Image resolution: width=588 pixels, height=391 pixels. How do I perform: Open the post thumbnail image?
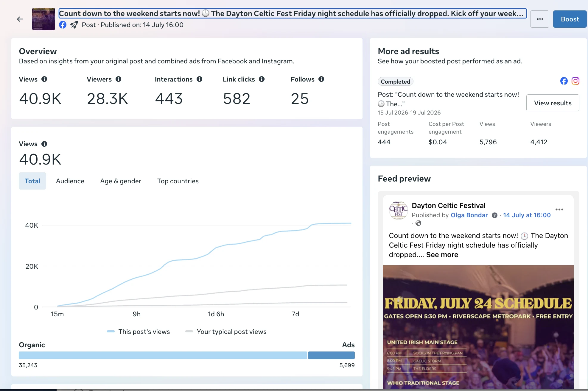click(43, 19)
